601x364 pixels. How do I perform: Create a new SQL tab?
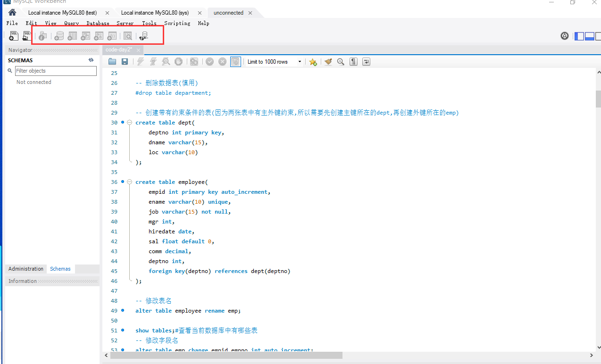coord(14,36)
